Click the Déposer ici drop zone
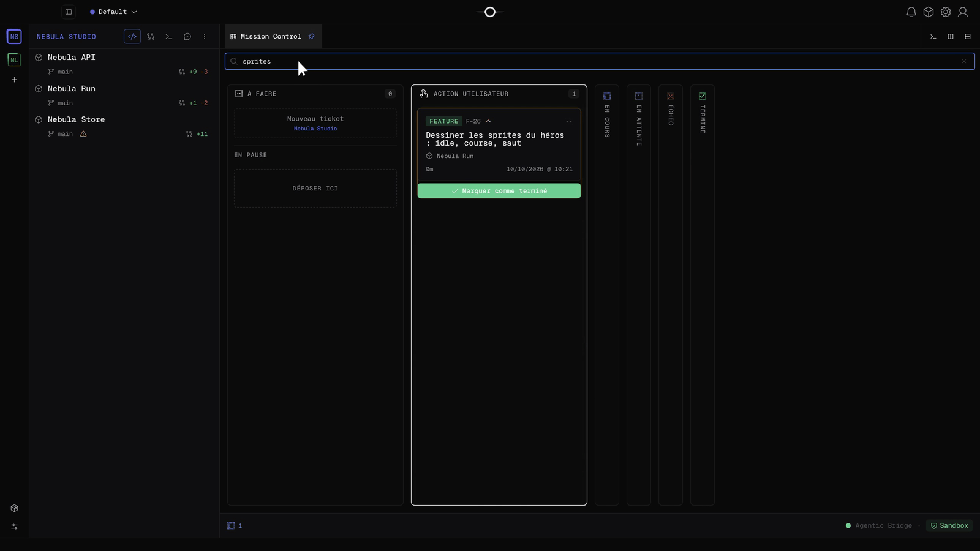Viewport: 980px width, 551px height. click(x=315, y=189)
